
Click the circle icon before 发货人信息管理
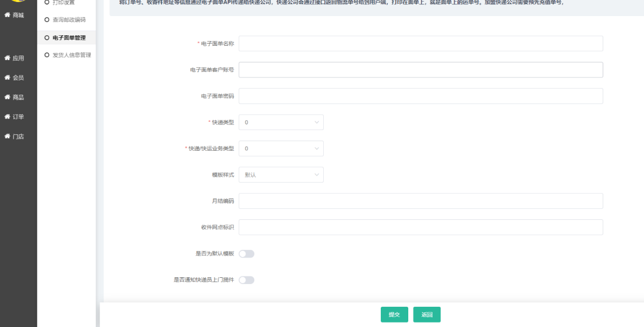(x=47, y=55)
